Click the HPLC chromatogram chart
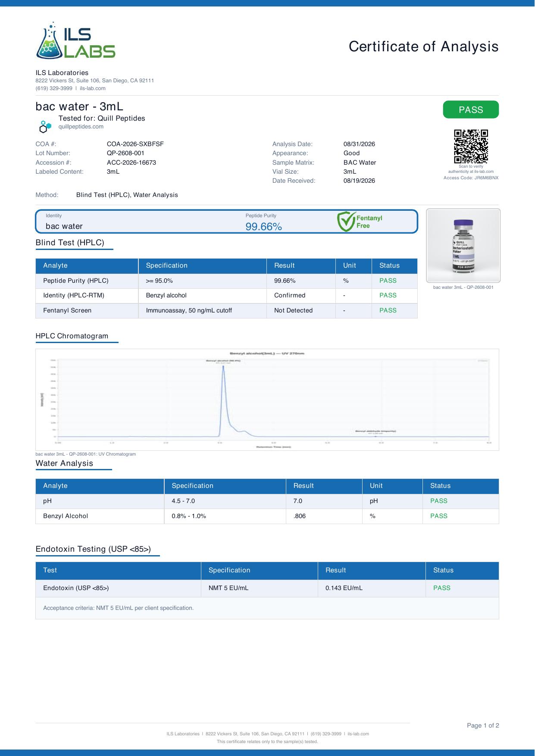Image resolution: width=535 pixels, height=756 pixels. tap(267, 400)
